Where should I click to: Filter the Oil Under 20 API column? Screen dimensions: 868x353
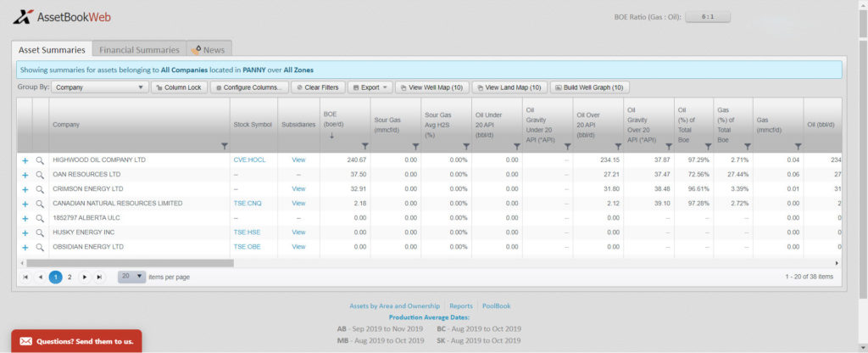[517, 146]
